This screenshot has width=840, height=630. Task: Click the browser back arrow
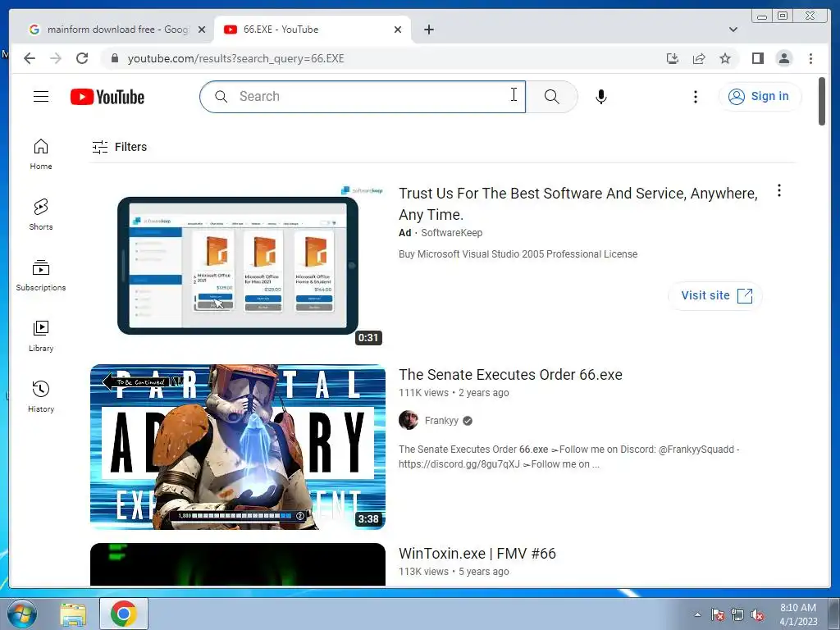30,58
